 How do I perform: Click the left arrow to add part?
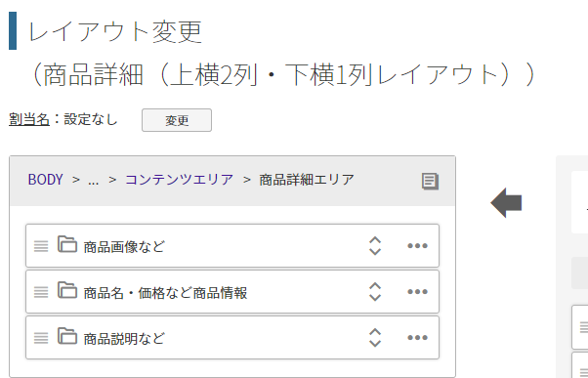click(x=506, y=202)
